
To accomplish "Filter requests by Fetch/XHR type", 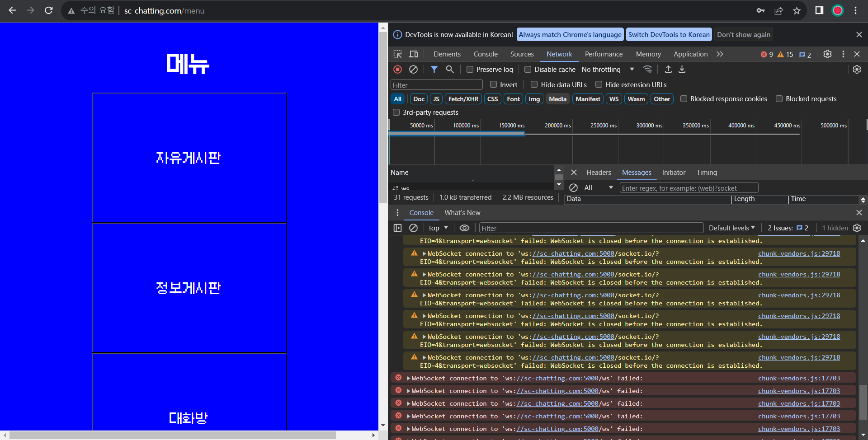I will (x=463, y=99).
